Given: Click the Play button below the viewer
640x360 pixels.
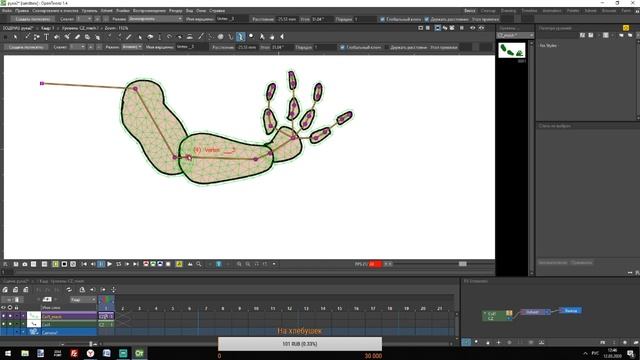Looking at the screenshot, I should click(x=109, y=264).
